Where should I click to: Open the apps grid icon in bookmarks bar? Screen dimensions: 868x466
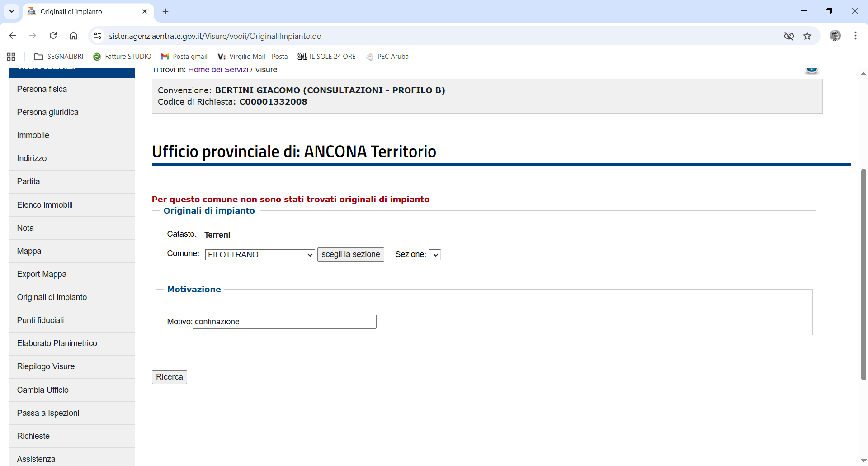(11, 57)
